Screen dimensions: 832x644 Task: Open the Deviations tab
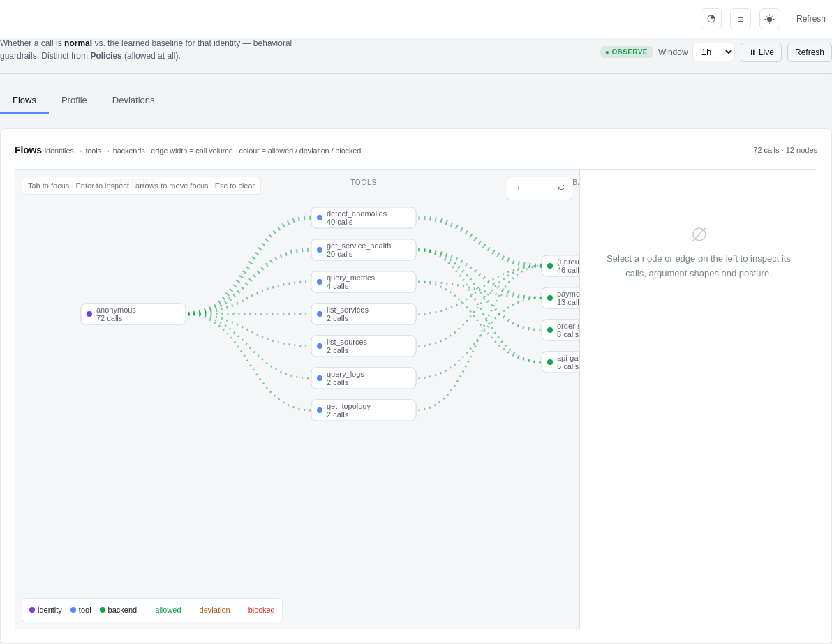pos(133,100)
